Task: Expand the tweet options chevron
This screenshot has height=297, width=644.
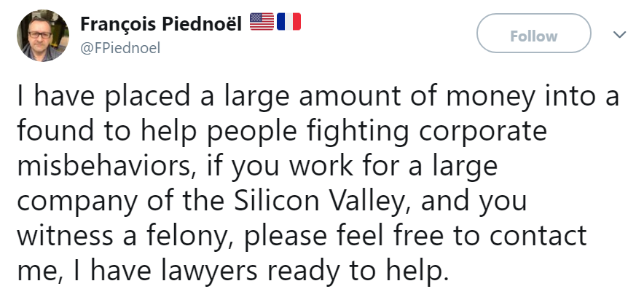Action: 619,34
